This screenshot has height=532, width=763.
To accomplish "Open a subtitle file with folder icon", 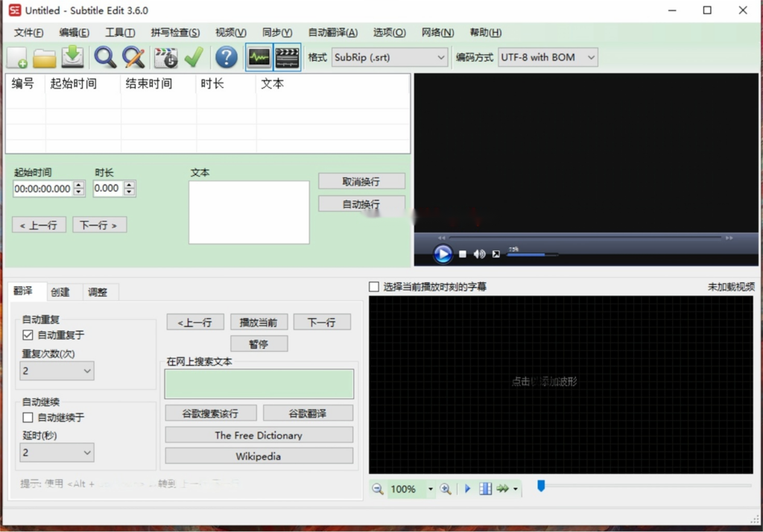I will [45, 57].
